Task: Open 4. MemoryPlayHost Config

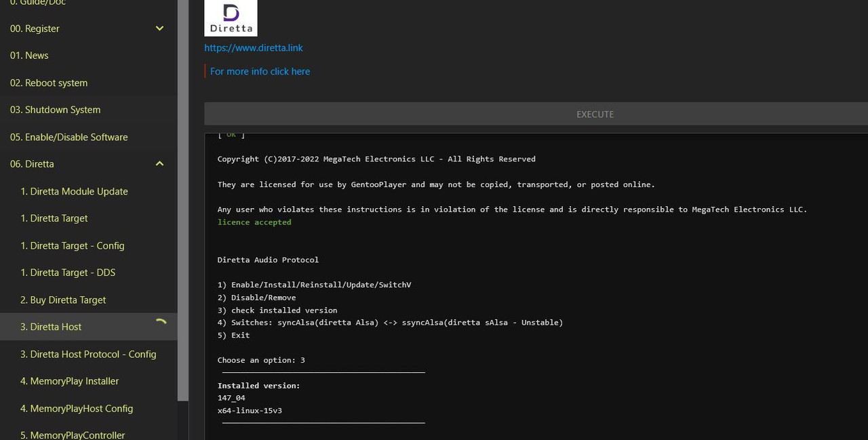Action: tap(89, 408)
